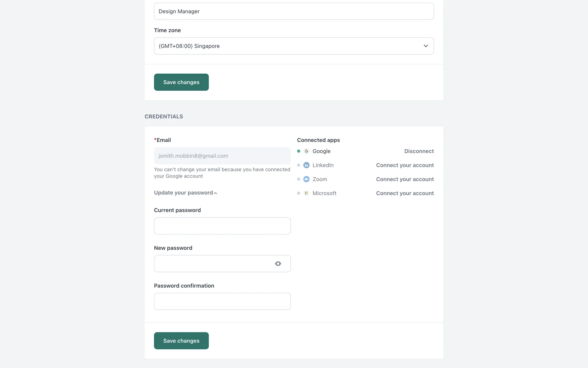Click the gray status dot beside LinkedIn
Screen dimensions: 588x368
pyautogui.click(x=299, y=165)
